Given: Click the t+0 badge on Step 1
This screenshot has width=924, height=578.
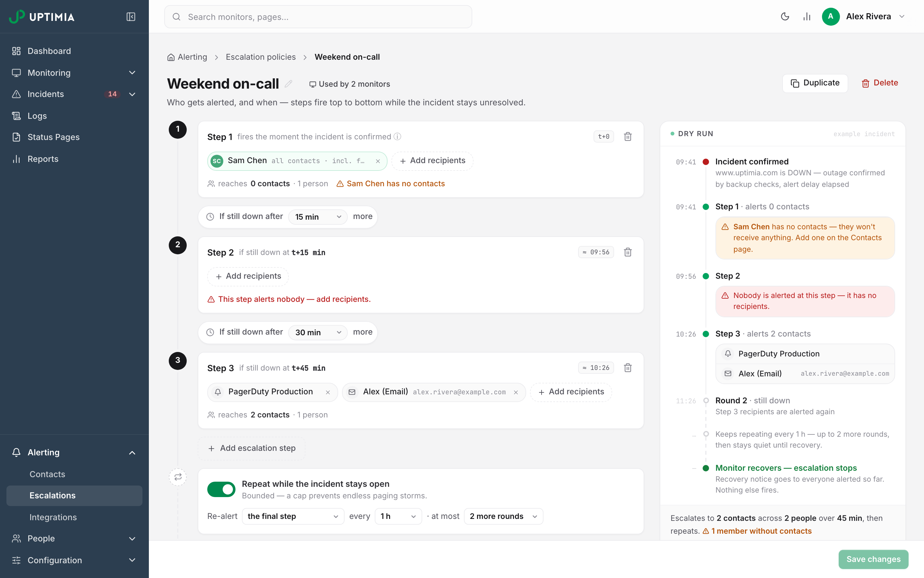Looking at the screenshot, I should pyautogui.click(x=604, y=136).
